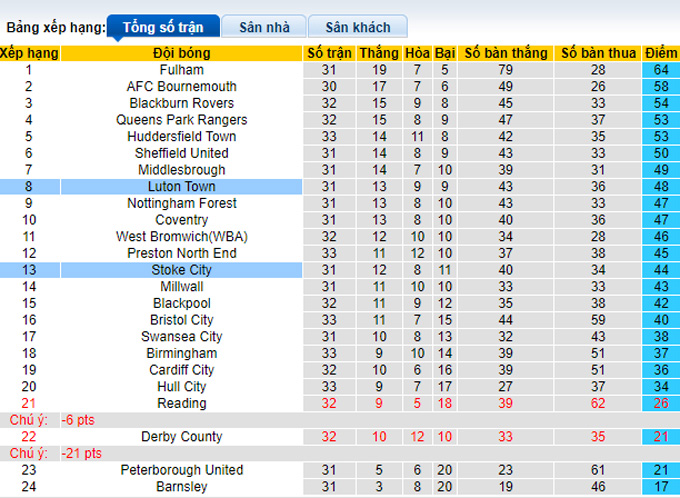Click the Điểm column header

coord(660,52)
